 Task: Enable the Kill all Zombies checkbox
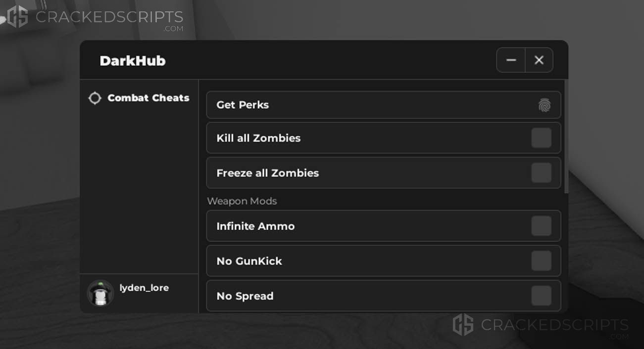[541, 138]
